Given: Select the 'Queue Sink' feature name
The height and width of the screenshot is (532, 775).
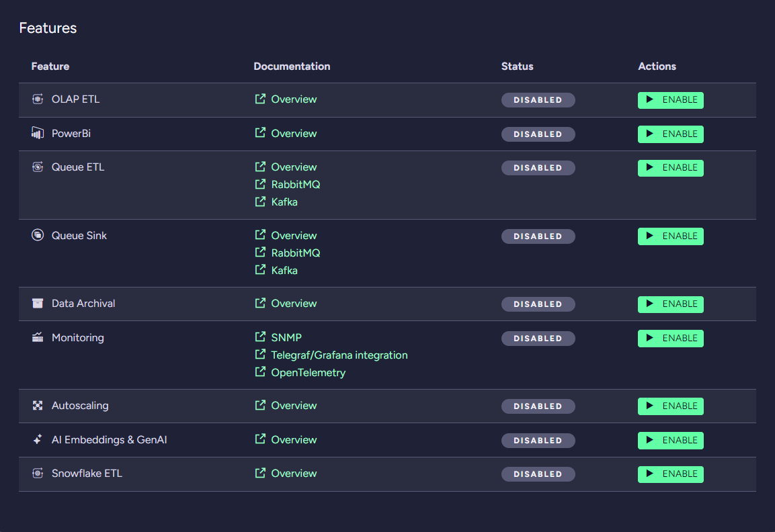Looking at the screenshot, I should click(x=79, y=236).
